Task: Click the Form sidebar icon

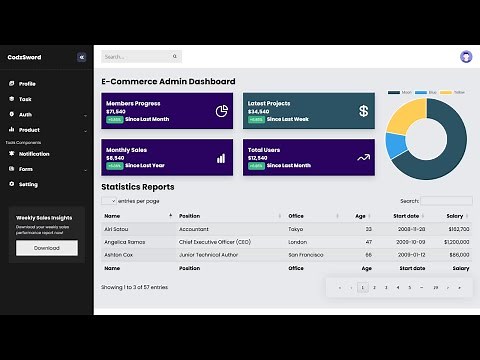Action: point(12,169)
